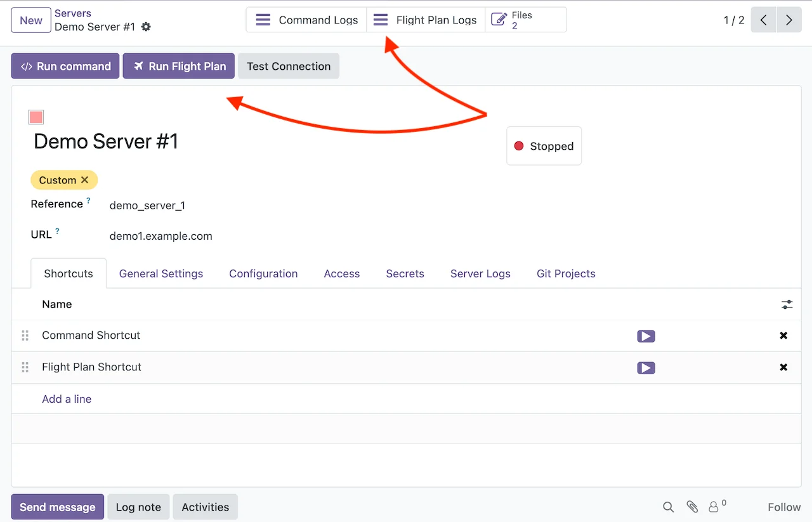Click Add a line link
Image resolution: width=812 pixels, height=522 pixels.
(x=67, y=399)
